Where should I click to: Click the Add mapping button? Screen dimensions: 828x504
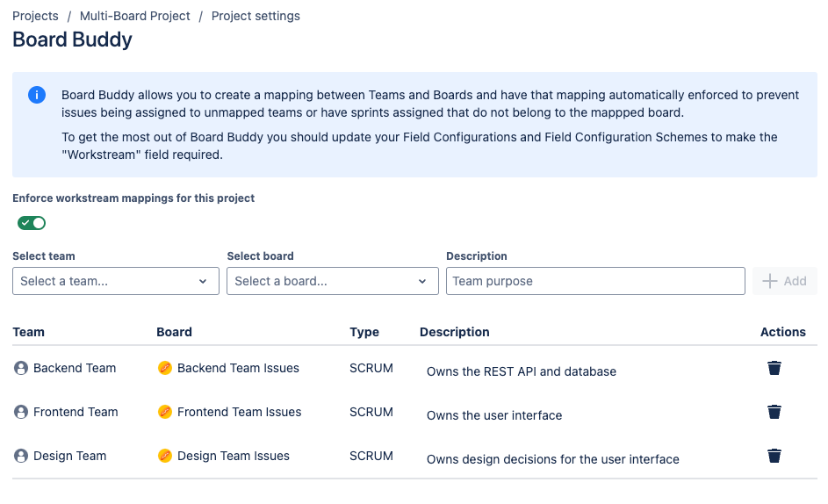[784, 281]
